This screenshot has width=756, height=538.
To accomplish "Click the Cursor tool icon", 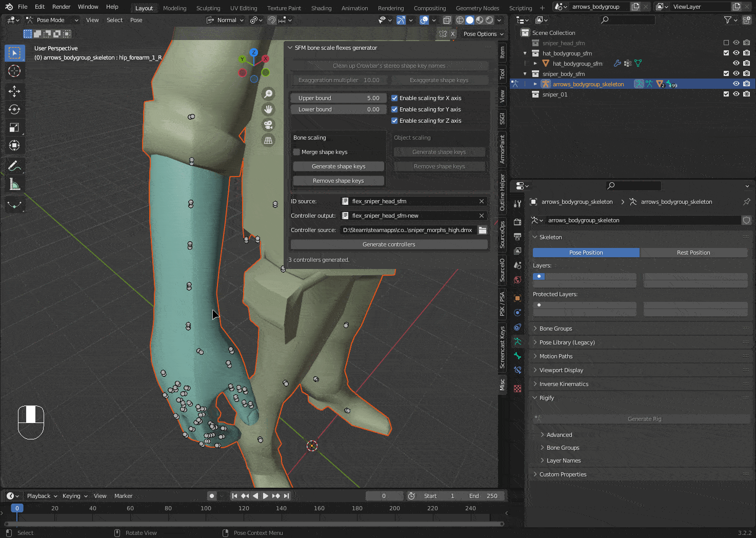I will [x=14, y=71].
